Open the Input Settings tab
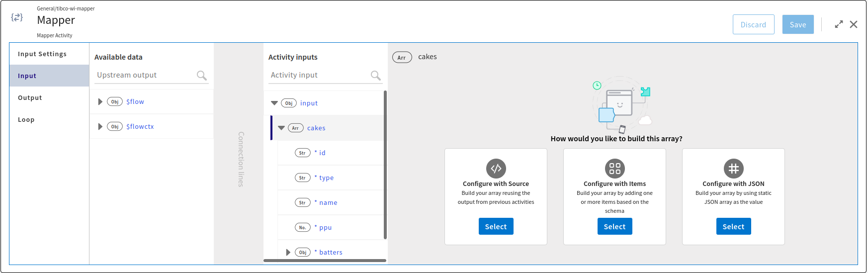 [x=42, y=54]
